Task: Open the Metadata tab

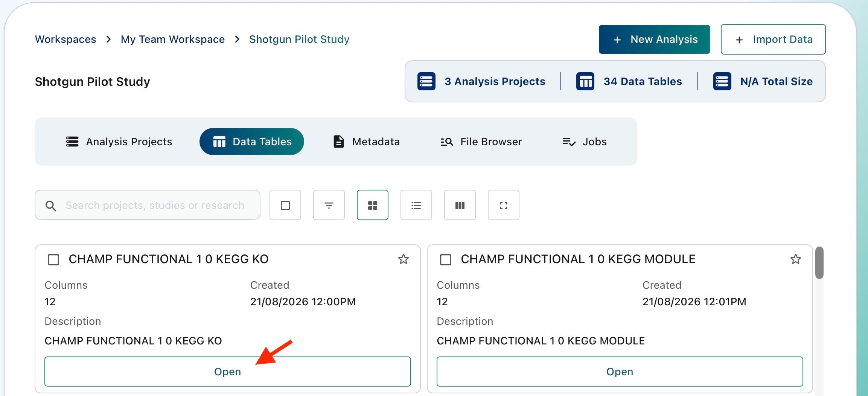Action: [366, 142]
